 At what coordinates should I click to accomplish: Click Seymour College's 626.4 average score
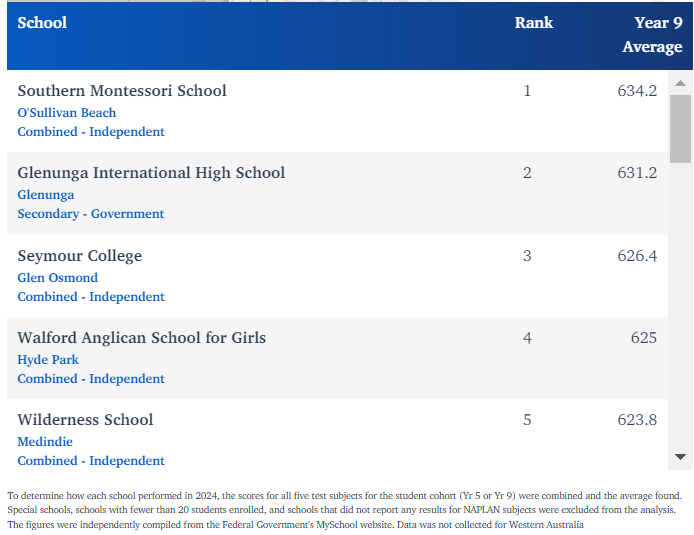[x=637, y=256]
